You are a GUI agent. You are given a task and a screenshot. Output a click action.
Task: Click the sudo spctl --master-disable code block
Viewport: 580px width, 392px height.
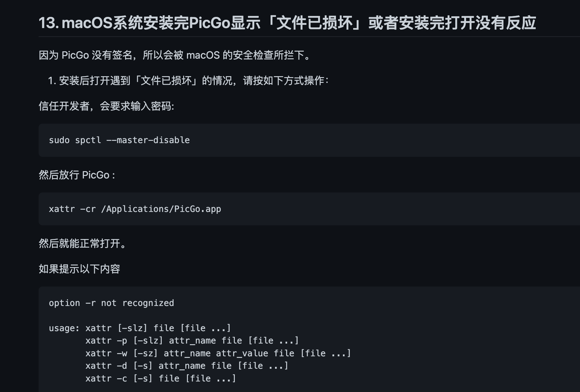(x=309, y=140)
